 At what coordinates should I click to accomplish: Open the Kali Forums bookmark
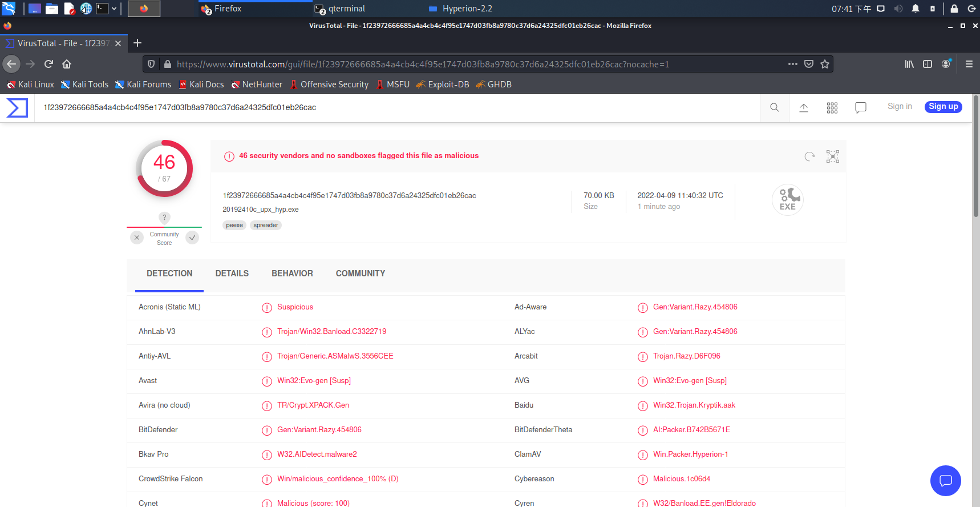[143, 84]
